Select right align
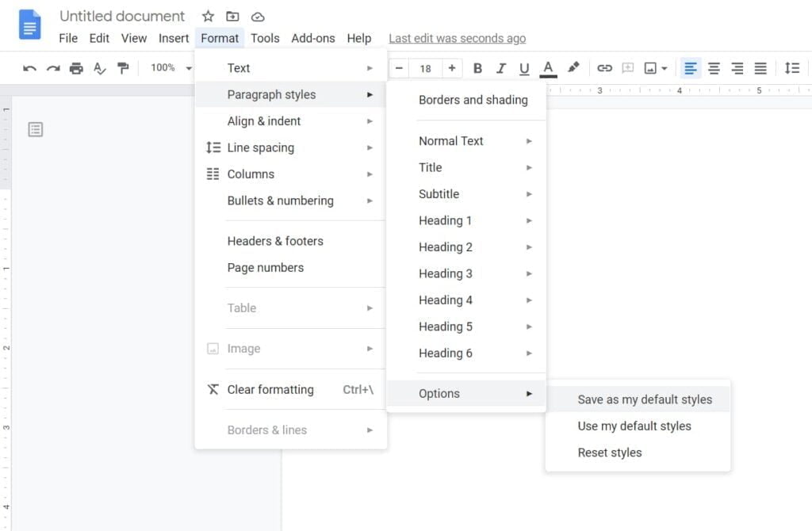Image resolution: width=812 pixels, height=531 pixels. (737, 68)
